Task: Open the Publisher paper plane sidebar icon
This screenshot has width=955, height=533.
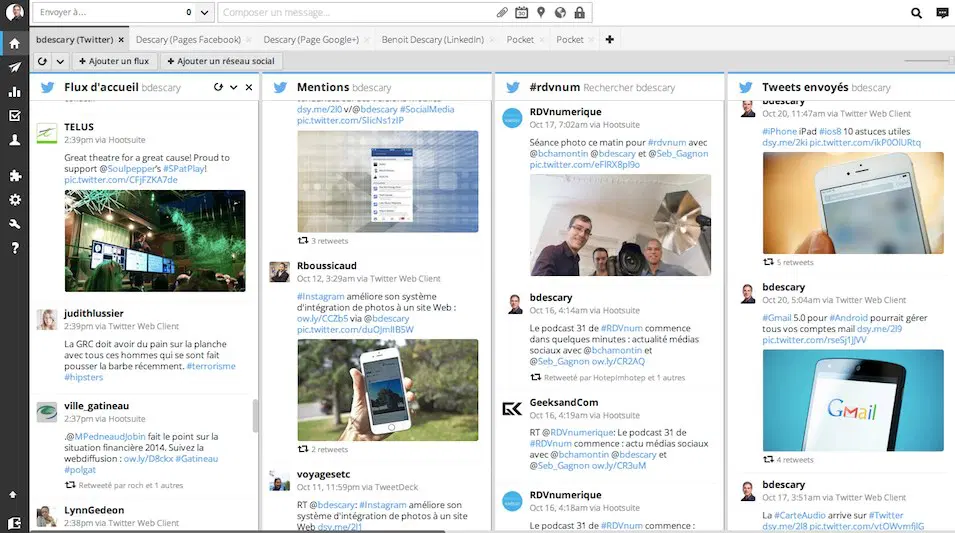Action: 15,67
